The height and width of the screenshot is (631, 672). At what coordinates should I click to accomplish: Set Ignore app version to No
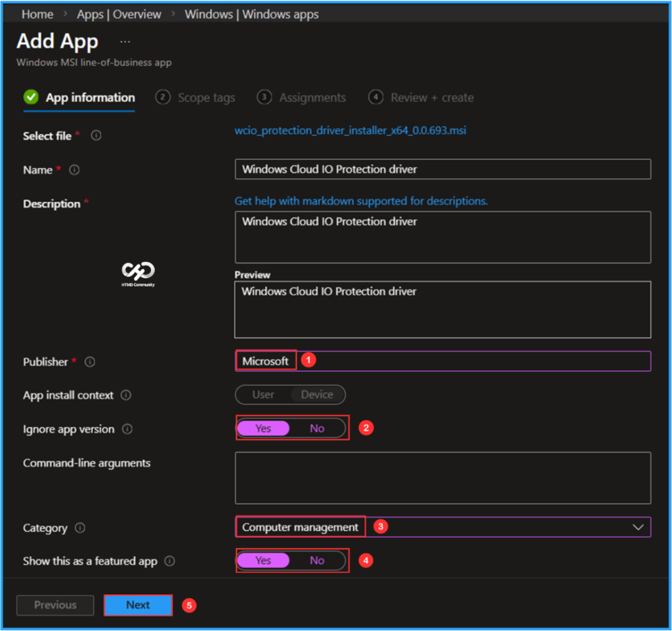pyautogui.click(x=317, y=428)
